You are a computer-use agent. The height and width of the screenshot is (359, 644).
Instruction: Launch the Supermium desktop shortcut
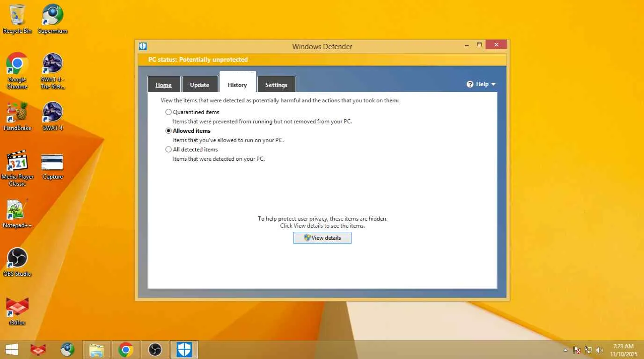coord(52,19)
